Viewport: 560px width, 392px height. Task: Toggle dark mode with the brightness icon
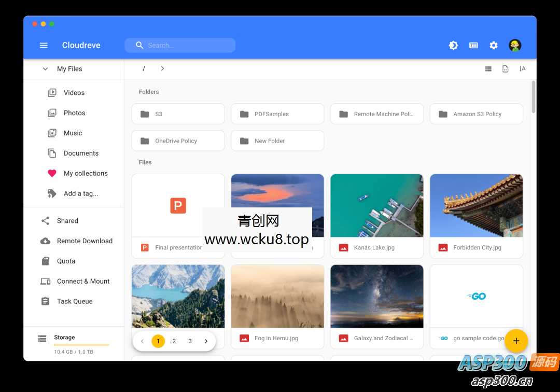[453, 45]
